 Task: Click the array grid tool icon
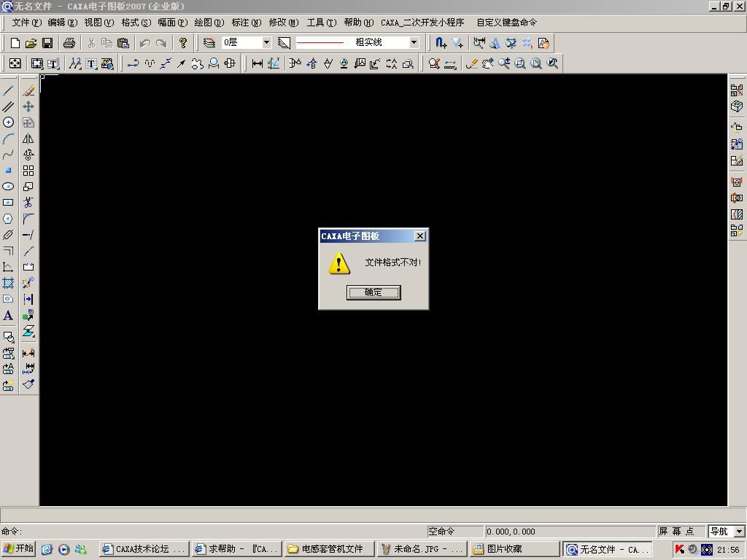pyautogui.click(x=28, y=171)
